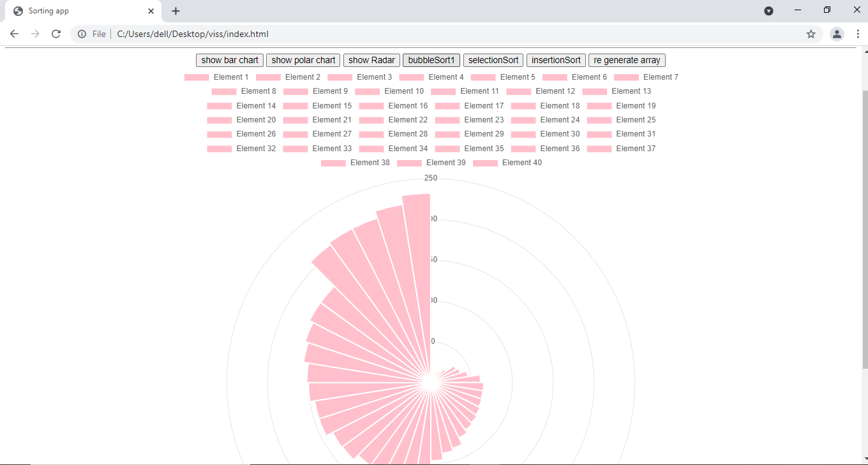Click the show bar chart button
The width and height of the screenshot is (868, 465).
click(x=229, y=60)
